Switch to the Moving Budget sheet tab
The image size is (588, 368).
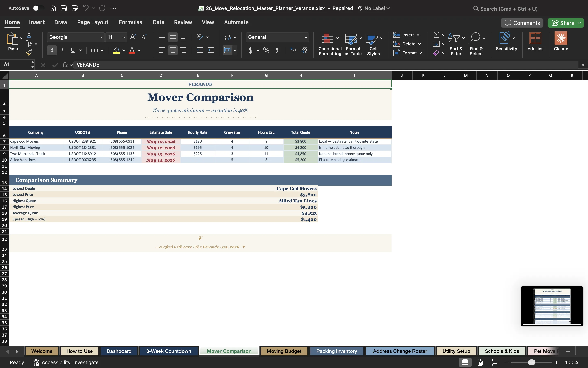tap(284, 351)
